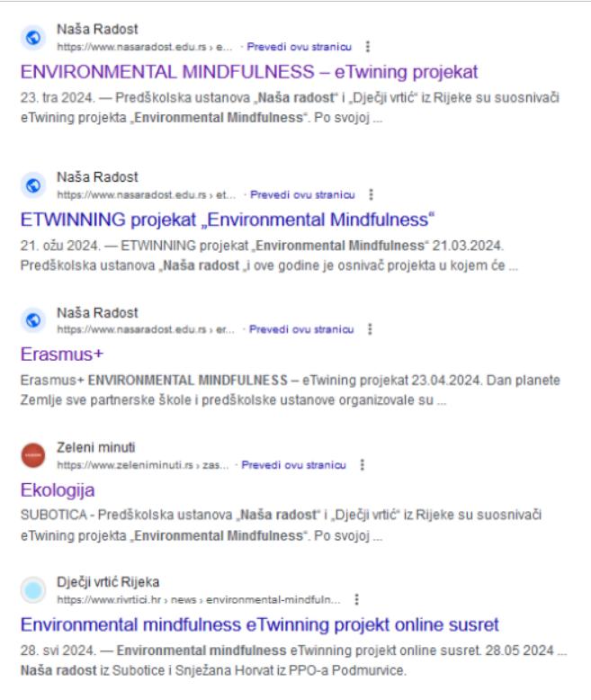
Task: Click globe favicon of first Naša Radost result
Action: click(x=33, y=38)
